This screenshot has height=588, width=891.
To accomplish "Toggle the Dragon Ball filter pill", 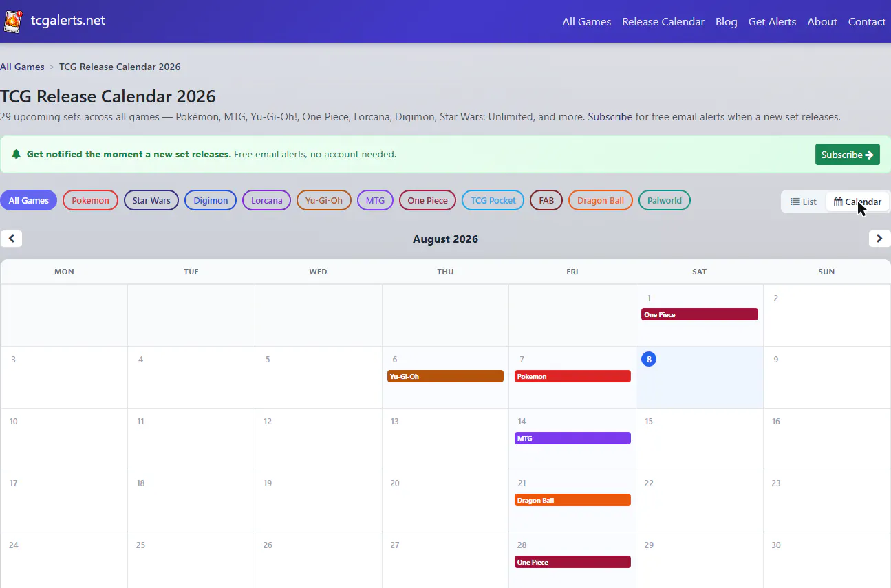I will [601, 201].
